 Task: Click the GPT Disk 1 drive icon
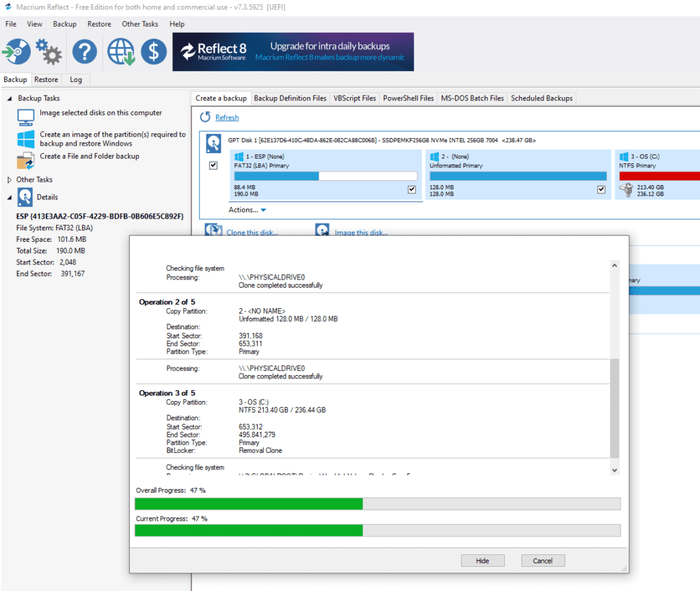(x=213, y=143)
